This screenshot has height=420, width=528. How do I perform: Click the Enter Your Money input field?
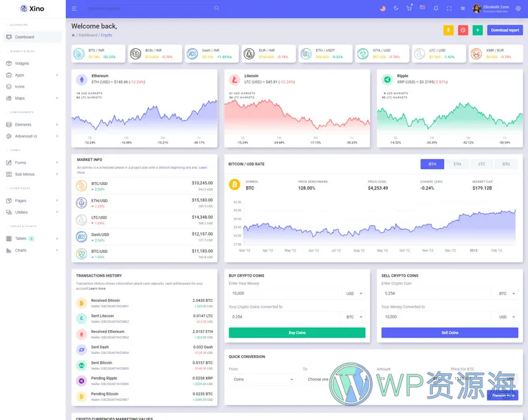(x=284, y=293)
